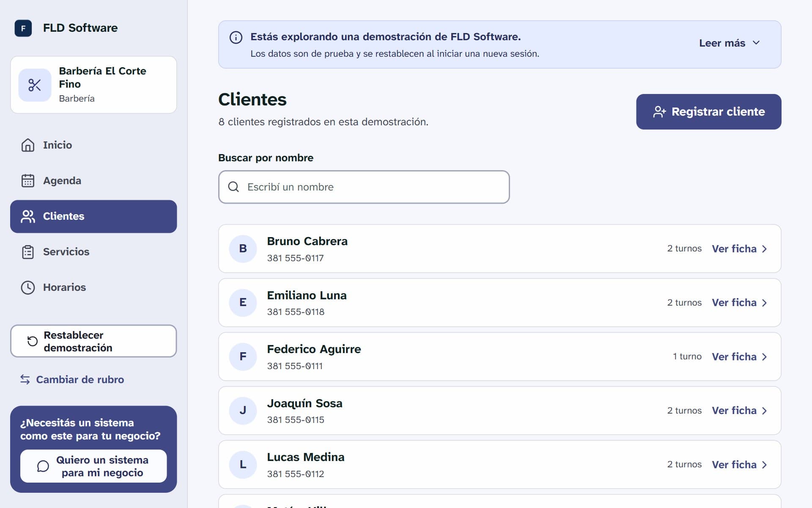
Task: Click Restablecer demostración button
Action: tap(93, 341)
